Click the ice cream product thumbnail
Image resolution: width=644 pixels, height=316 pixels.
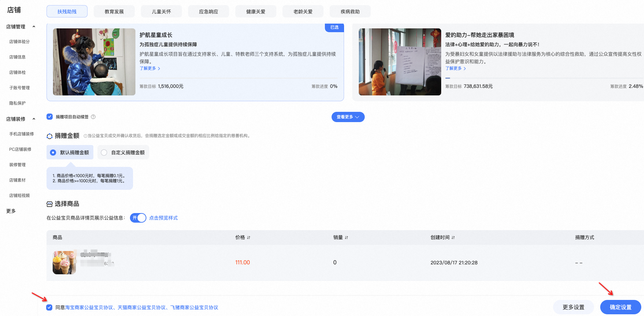click(64, 263)
